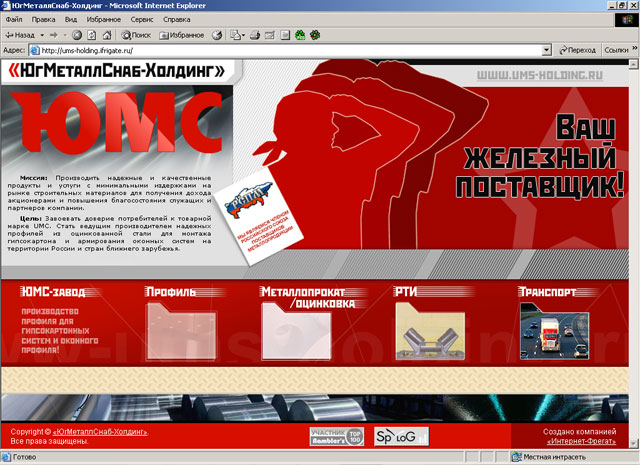Click the Ваш железный поставщик slogan
The width and height of the screenshot is (640, 465).
click(x=540, y=156)
